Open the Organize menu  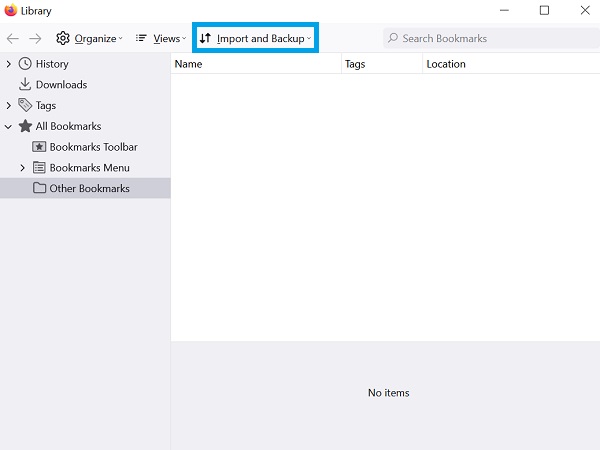pyautogui.click(x=95, y=39)
